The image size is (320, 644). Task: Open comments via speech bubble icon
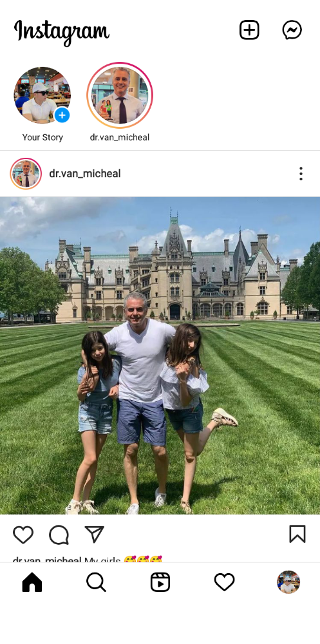(59, 535)
